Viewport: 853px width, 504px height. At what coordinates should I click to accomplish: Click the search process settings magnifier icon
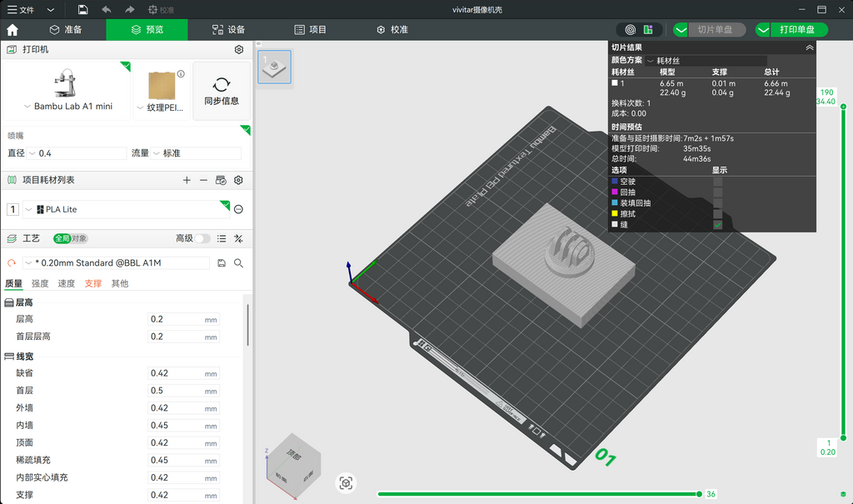[x=238, y=263]
